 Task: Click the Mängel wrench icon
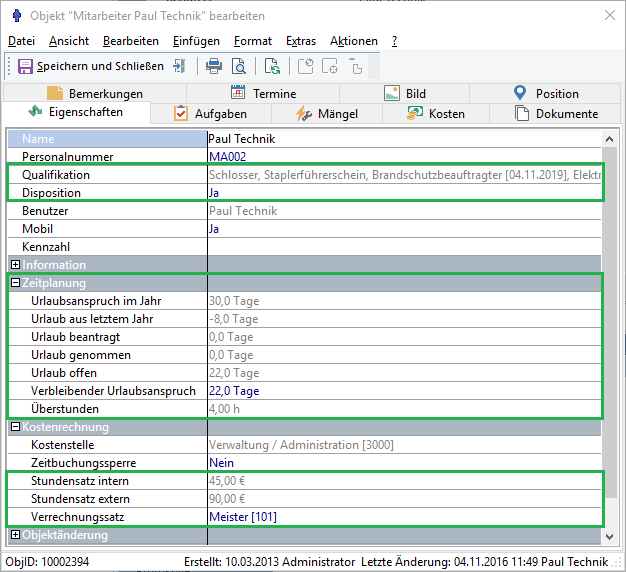click(304, 114)
